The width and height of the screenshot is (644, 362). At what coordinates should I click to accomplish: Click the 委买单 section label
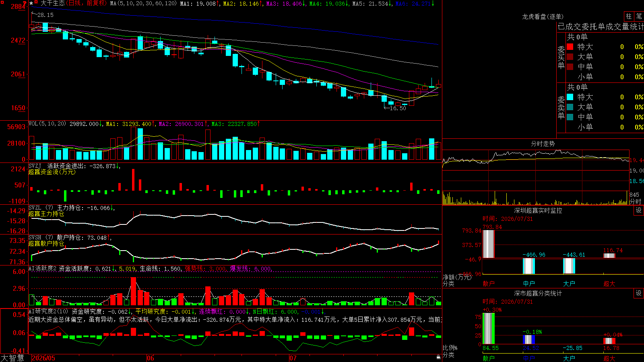[x=561, y=58]
